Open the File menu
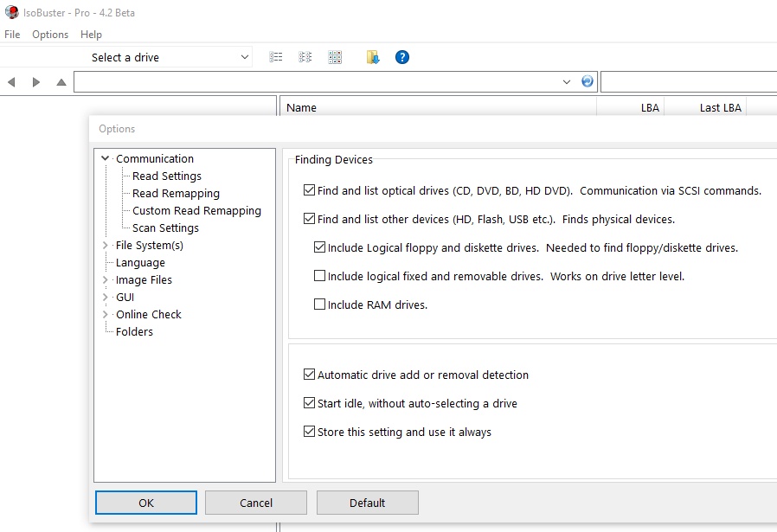The image size is (777, 532). [x=12, y=35]
